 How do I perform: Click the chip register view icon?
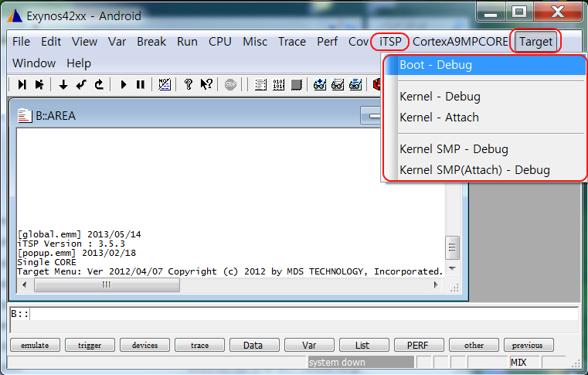(x=296, y=85)
